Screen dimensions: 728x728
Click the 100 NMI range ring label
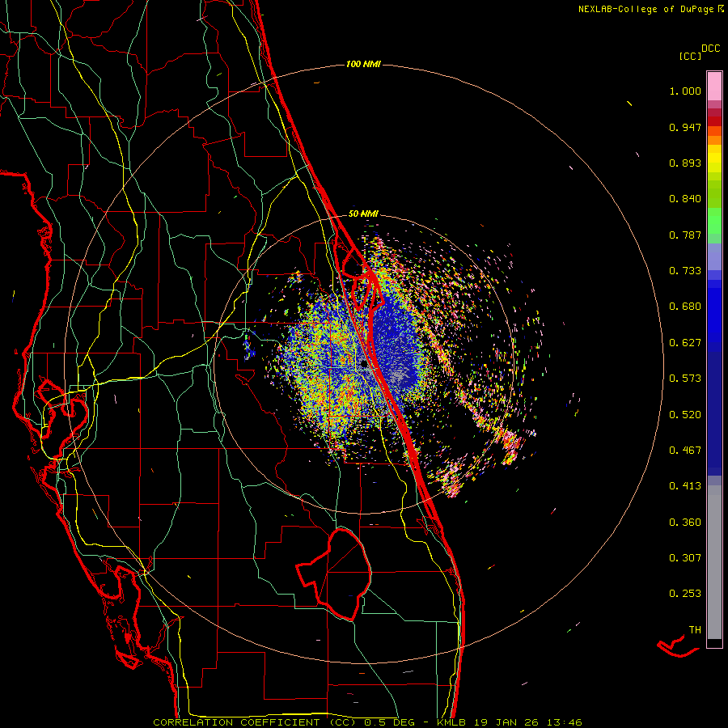click(363, 64)
